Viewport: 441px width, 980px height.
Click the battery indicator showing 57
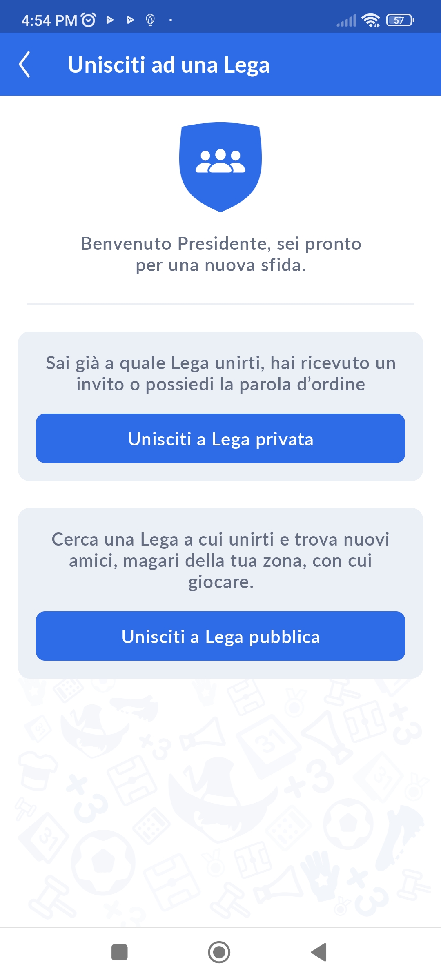point(400,20)
